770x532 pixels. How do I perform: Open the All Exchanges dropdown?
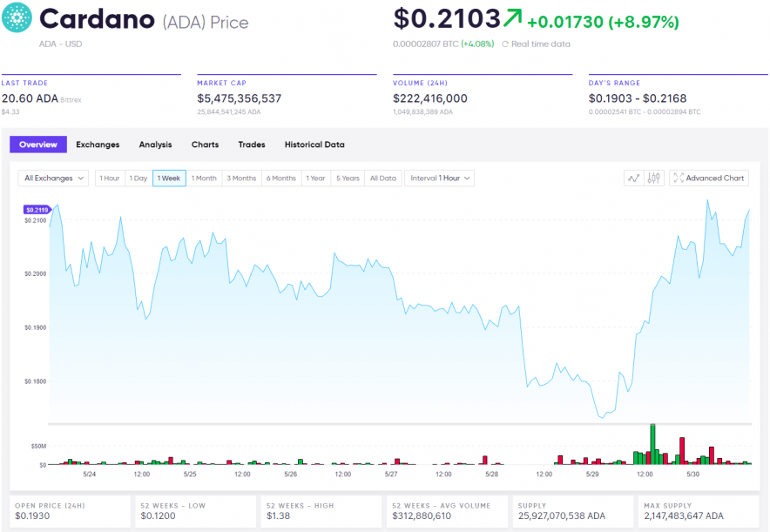[x=52, y=178]
